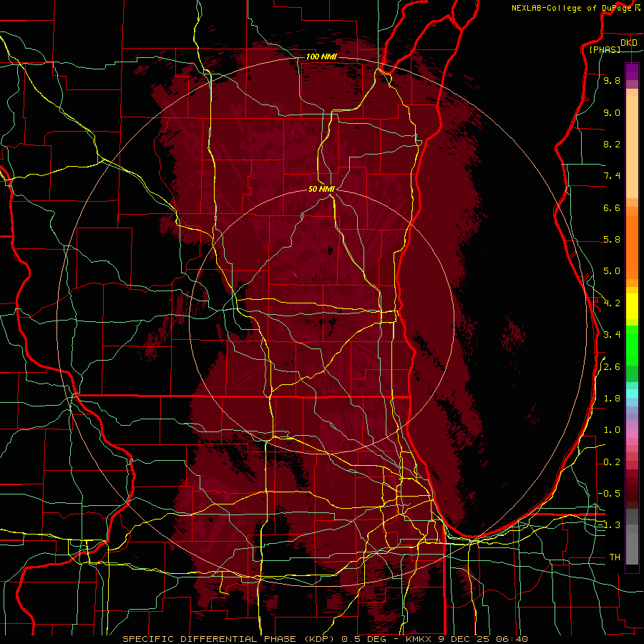
Task: Click the green segment of the color bar
Action: tap(632, 346)
